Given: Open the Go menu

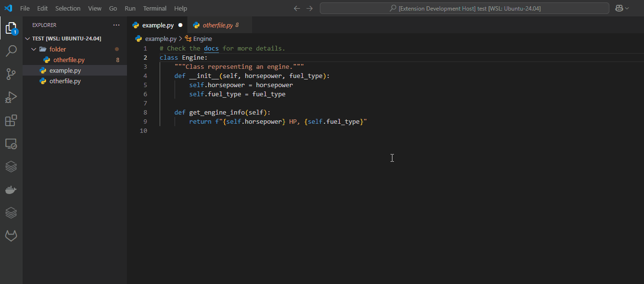Looking at the screenshot, I should 113,8.
